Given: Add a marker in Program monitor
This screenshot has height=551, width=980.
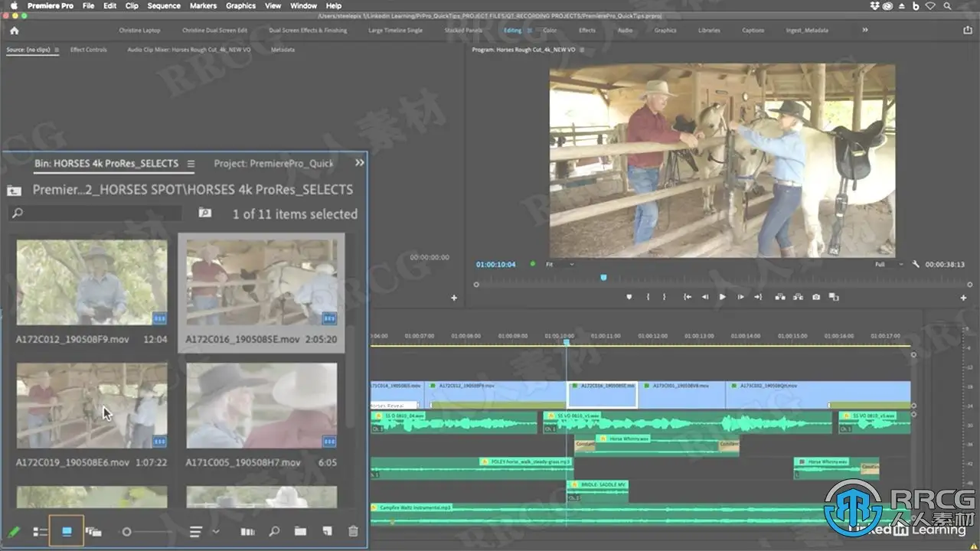Looking at the screenshot, I should point(629,297).
